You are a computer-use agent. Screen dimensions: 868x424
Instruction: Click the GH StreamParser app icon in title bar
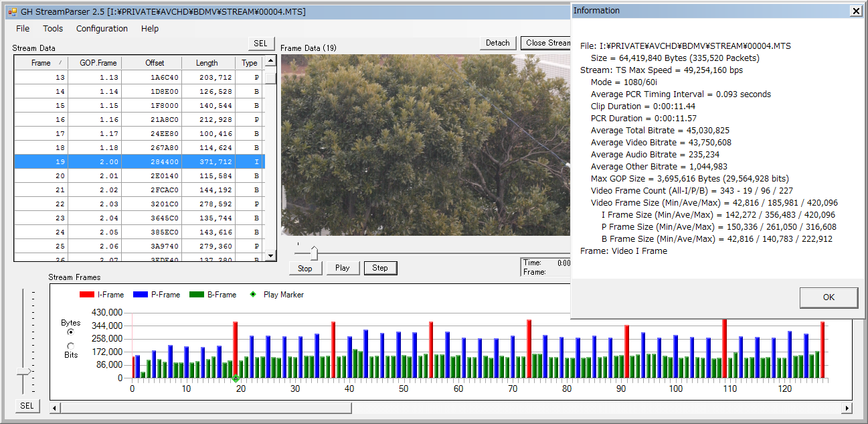click(12, 11)
